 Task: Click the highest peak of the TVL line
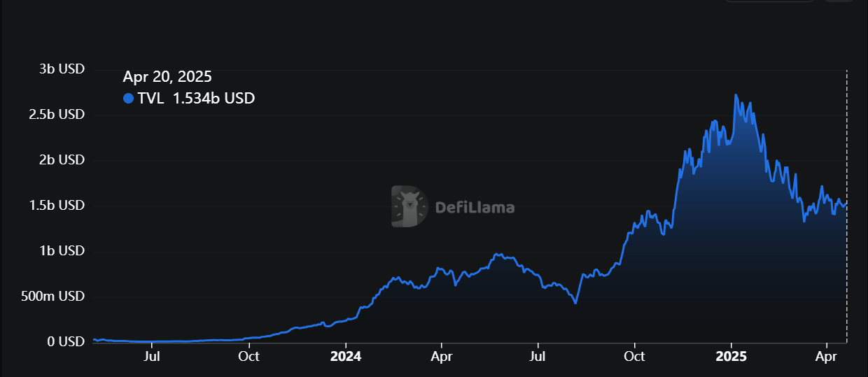[736, 95]
